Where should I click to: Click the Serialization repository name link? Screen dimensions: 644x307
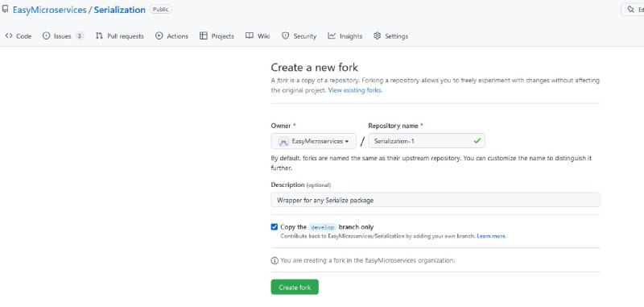coord(119,10)
